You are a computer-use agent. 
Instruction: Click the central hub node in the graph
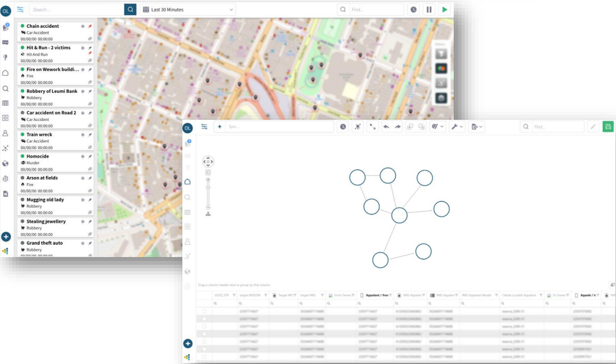400,215
